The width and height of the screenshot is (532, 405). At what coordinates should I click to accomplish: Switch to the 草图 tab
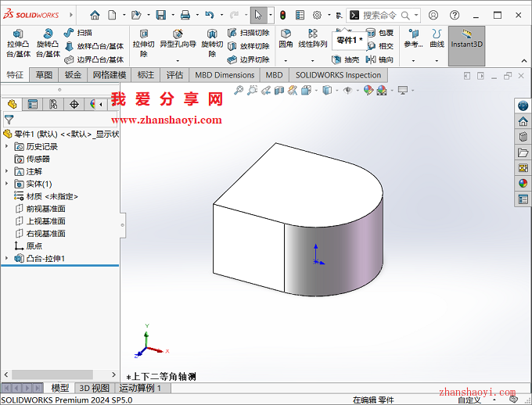[44, 75]
